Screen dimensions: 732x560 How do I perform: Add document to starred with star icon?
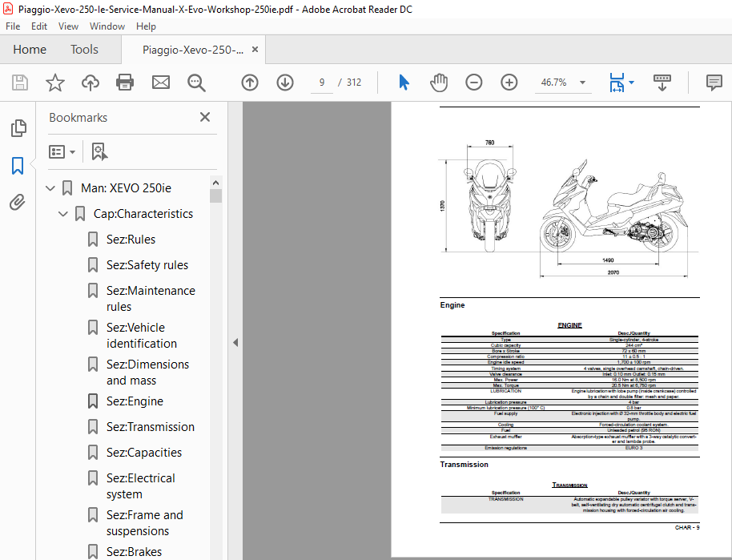(55, 83)
